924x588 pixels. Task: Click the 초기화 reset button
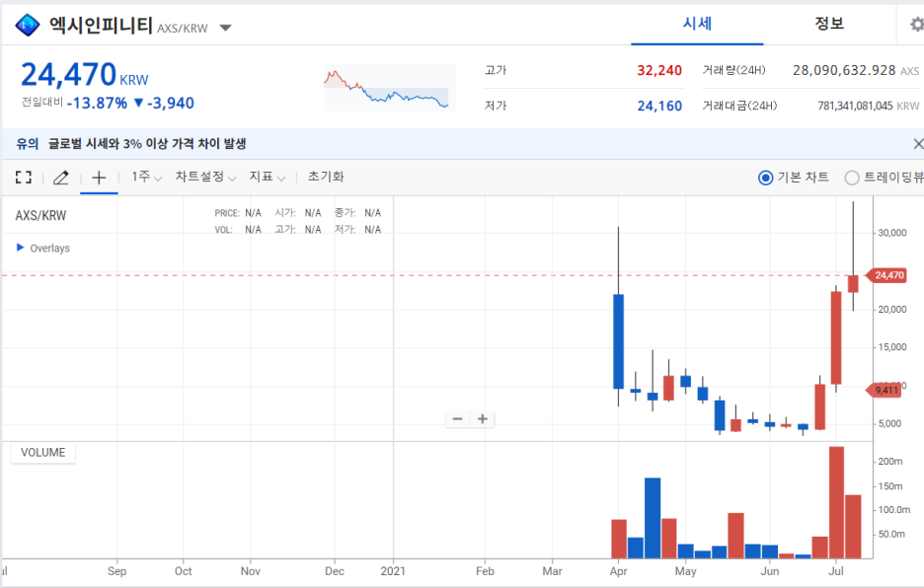coord(326,177)
